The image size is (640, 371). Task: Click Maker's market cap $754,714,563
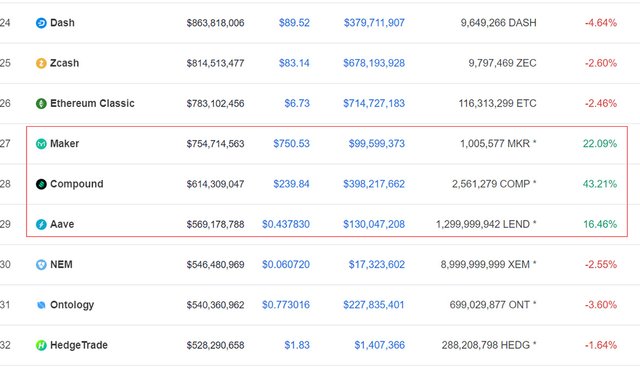click(215, 144)
